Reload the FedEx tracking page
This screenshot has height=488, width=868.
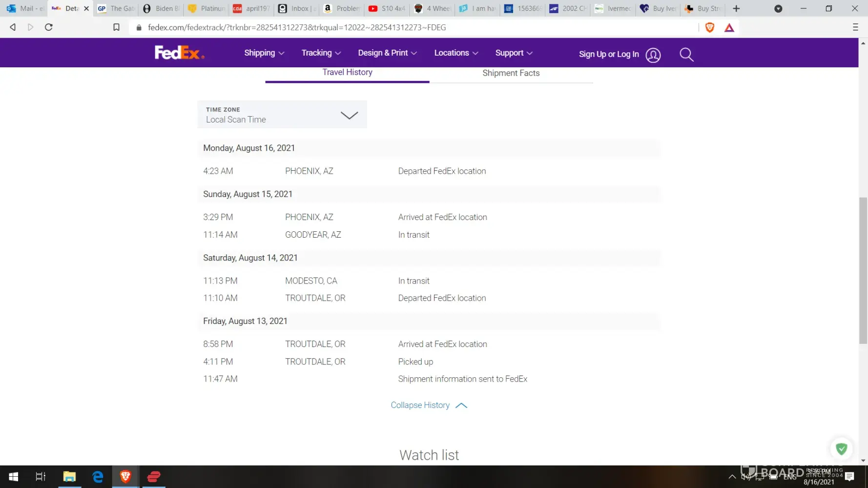click(x=49, y=27)
